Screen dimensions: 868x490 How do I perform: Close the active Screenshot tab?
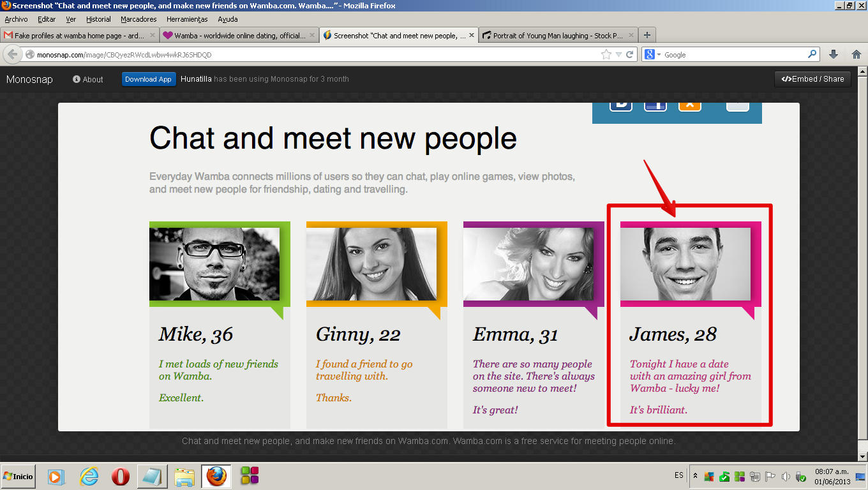click(471, 36)
